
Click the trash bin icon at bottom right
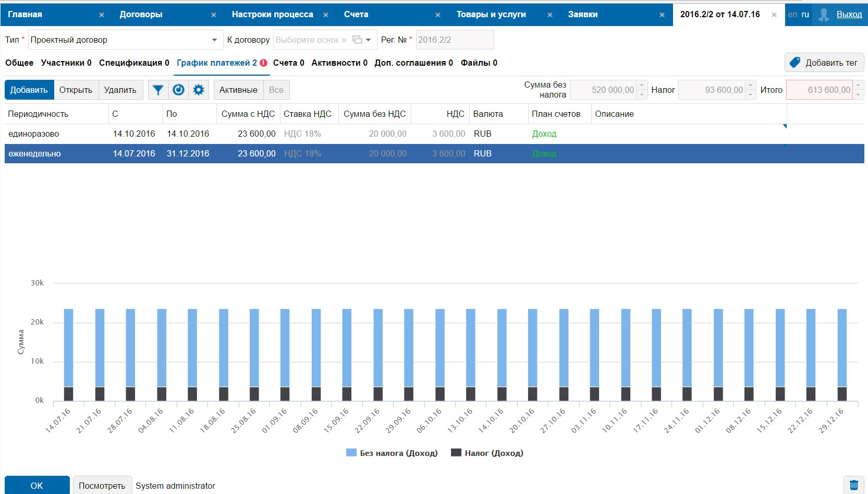[x=853, y=485]
